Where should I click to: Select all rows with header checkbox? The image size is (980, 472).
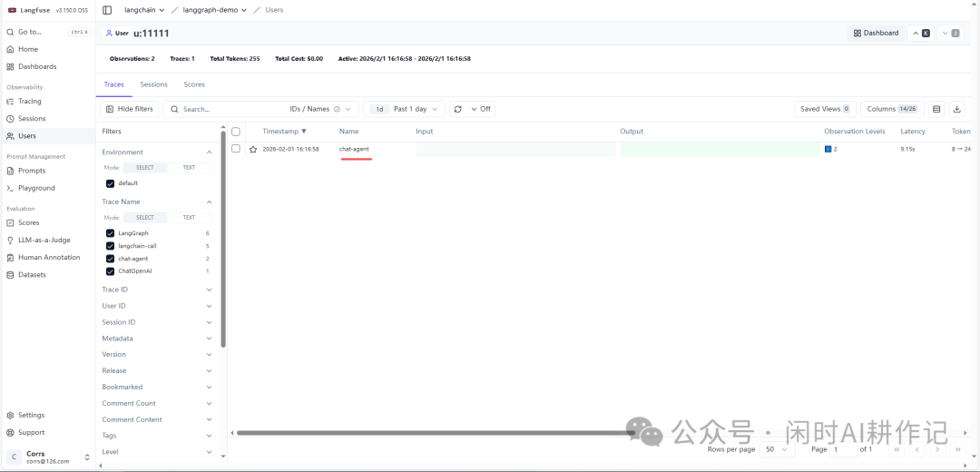click(x=236, y=132)
